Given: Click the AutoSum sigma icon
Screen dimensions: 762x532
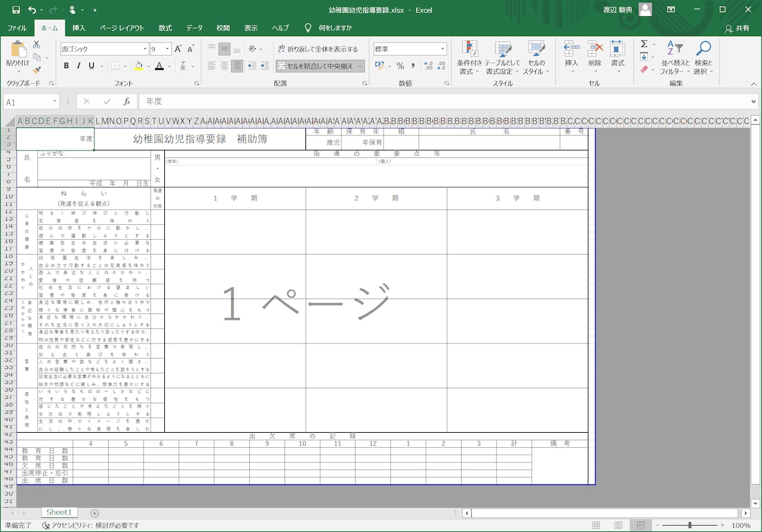Looking at the screenshot, I should 644,44.
